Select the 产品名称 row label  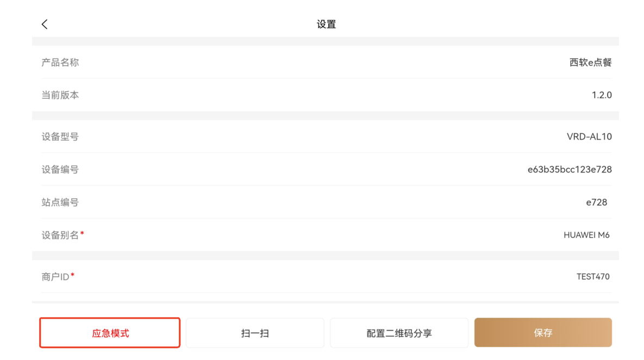point(60,62)
